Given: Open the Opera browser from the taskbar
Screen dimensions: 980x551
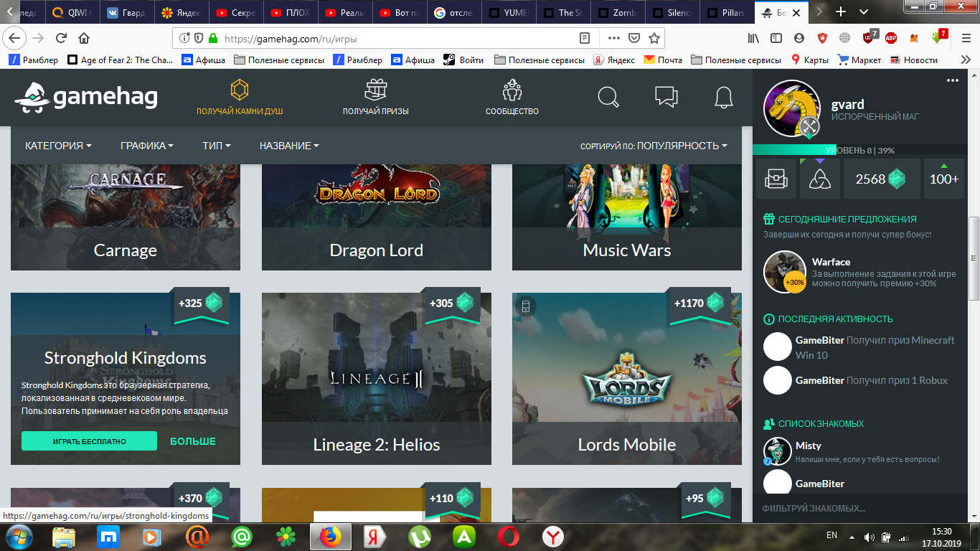Looking at the screenshot, I should click(509, 536).
